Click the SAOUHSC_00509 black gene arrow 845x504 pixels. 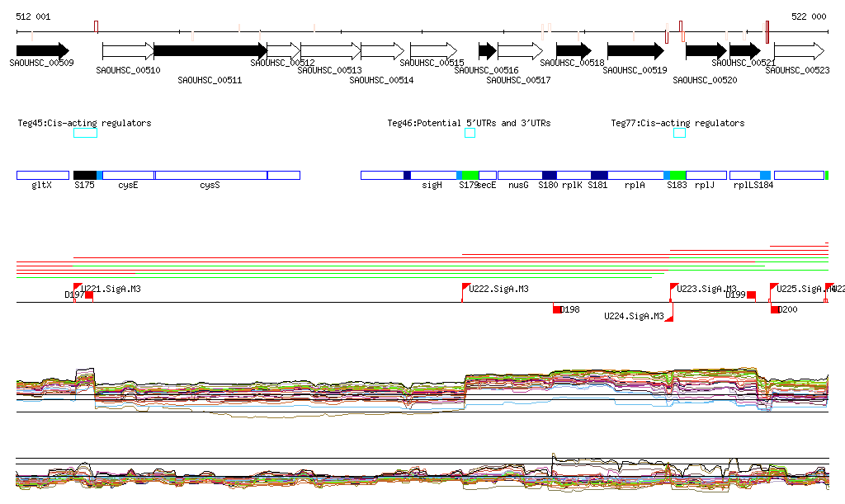(x=41, y=50)
